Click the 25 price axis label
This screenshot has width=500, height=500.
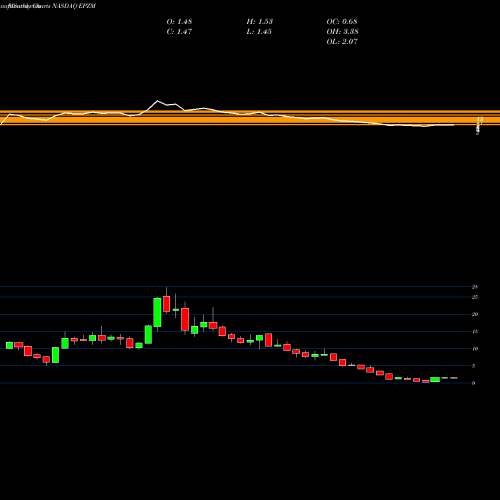coord(475,297)
